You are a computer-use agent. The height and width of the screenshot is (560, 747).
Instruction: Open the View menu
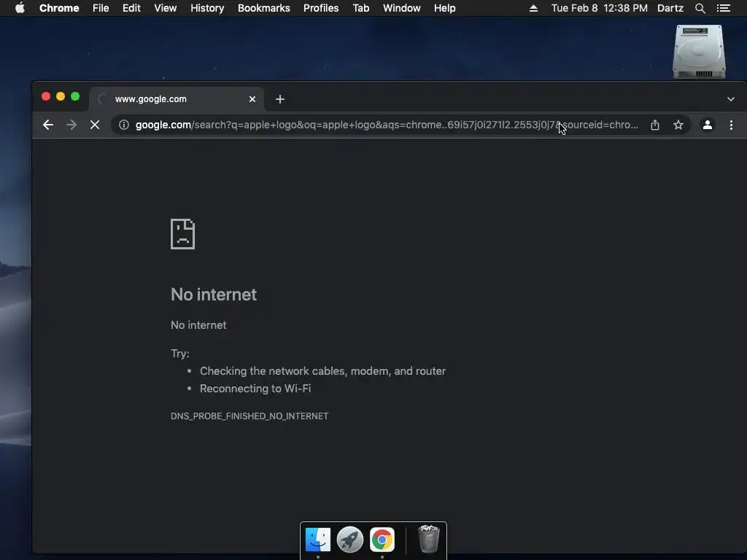pyautogui.click(x=166, y=8)
